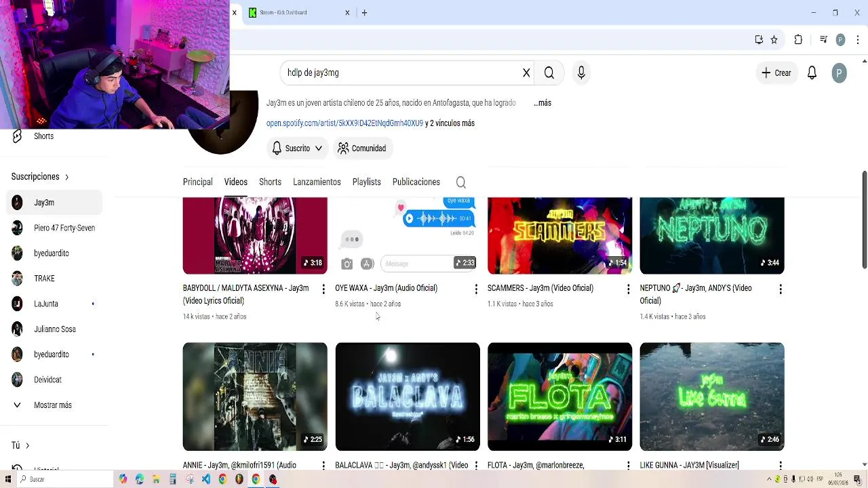Open the YouTube account avatar menu
Viewport: 868px width, 488px height.
(x=839, y=73)
